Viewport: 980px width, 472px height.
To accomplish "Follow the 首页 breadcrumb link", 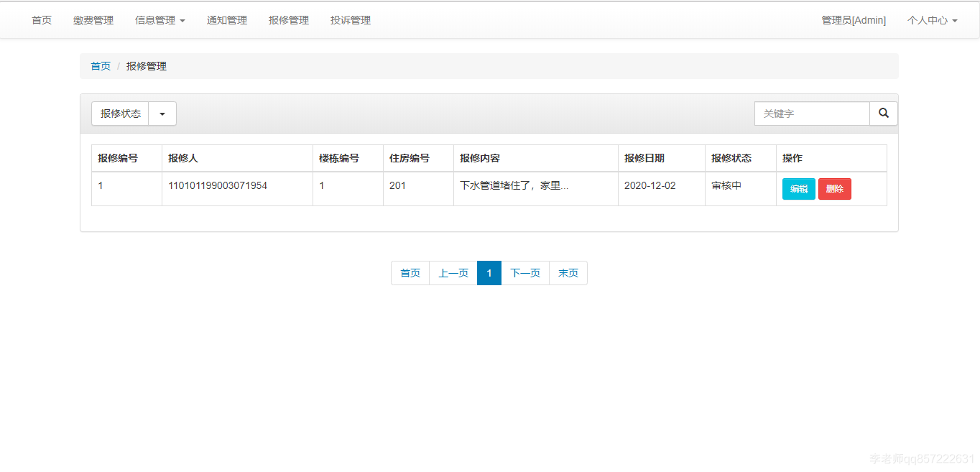I will [101, 65].
